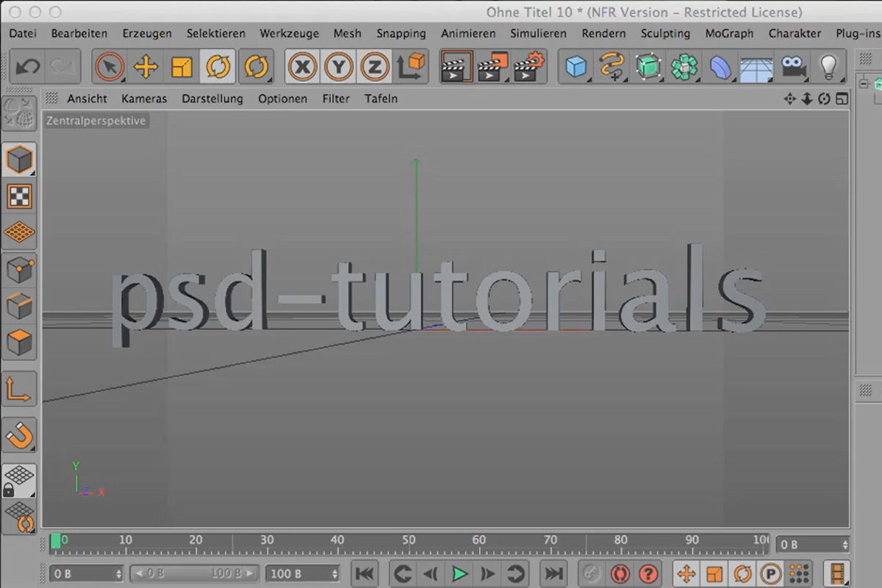Click the green array modeling object icon

click(684, 67)
